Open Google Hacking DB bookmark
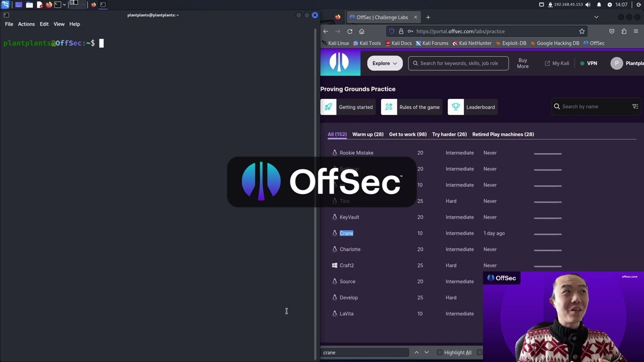The image size is (644, 362). (x=554, y=43)
